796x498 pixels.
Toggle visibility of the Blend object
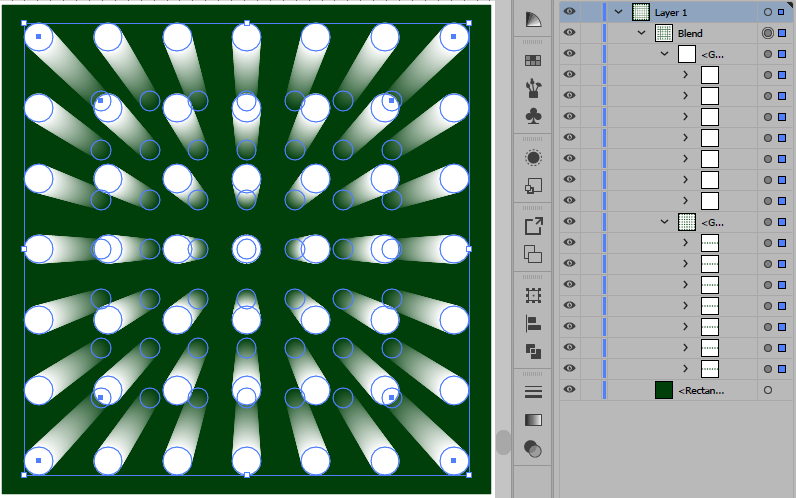[x=570, y=32]
